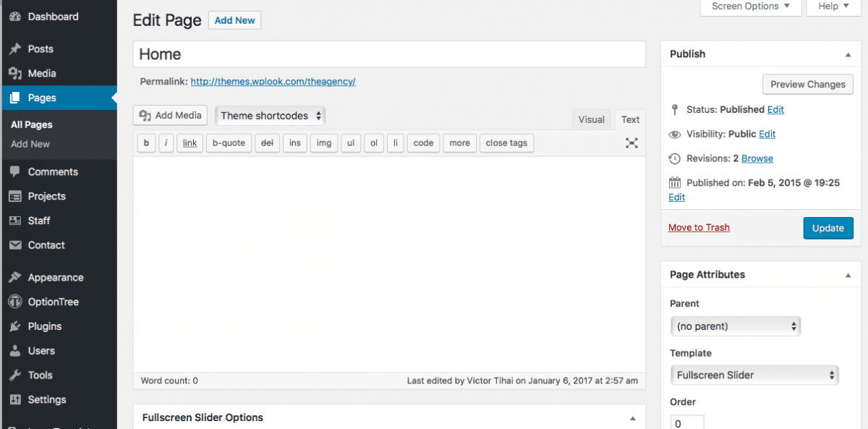Switch to the Visual editor tab
The image size is (868, 429).
pyautogui.click(x=592, y=119)
